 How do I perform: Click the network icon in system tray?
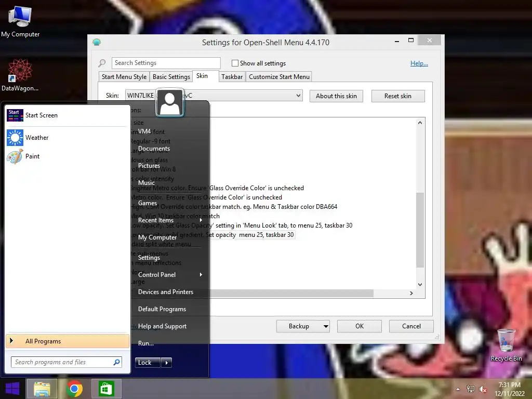tap(470, 389)
